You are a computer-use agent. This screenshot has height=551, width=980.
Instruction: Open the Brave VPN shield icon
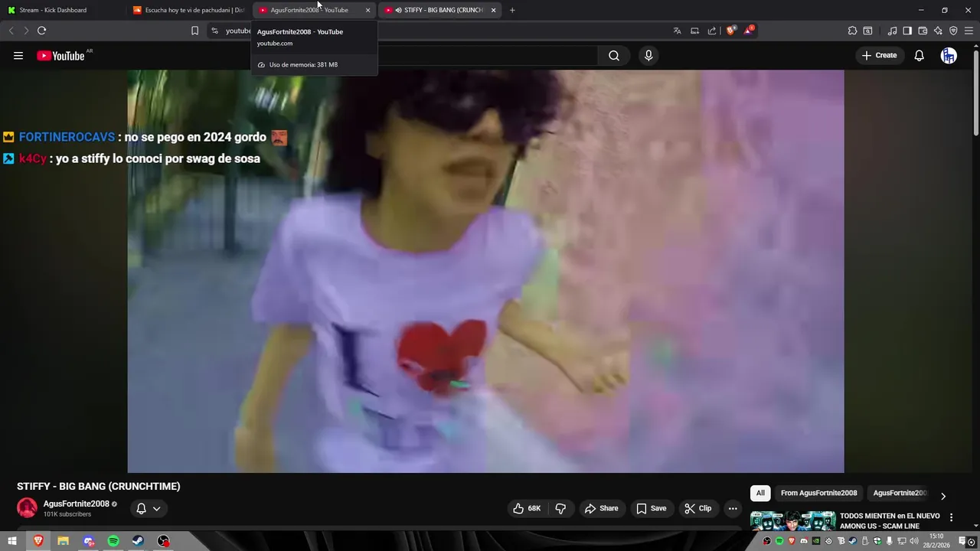tap(953, 31)
